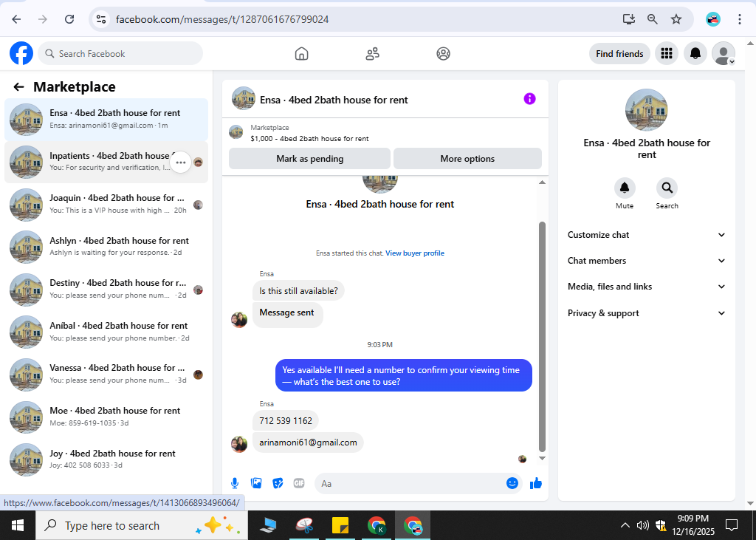
Task: Open the notifications bell in header
Action: (695, 54)
